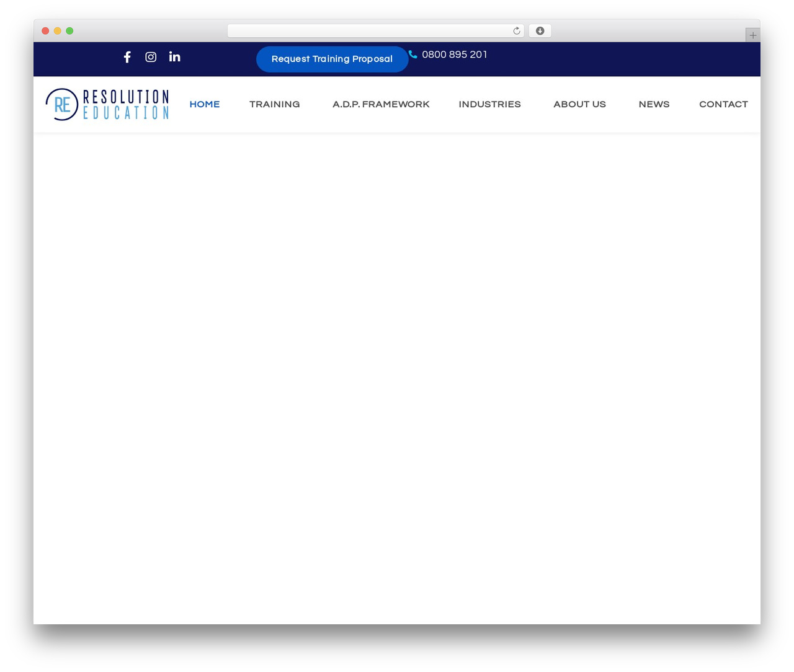Image resolution: width=794 pixels, height=672 pixels.
Task: Open the ABOUT US menu item
Action: (579, 104)
